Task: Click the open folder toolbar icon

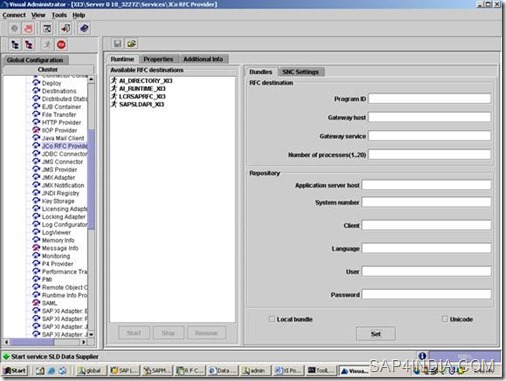Action: pyautogui.click(x=131, y=44)
